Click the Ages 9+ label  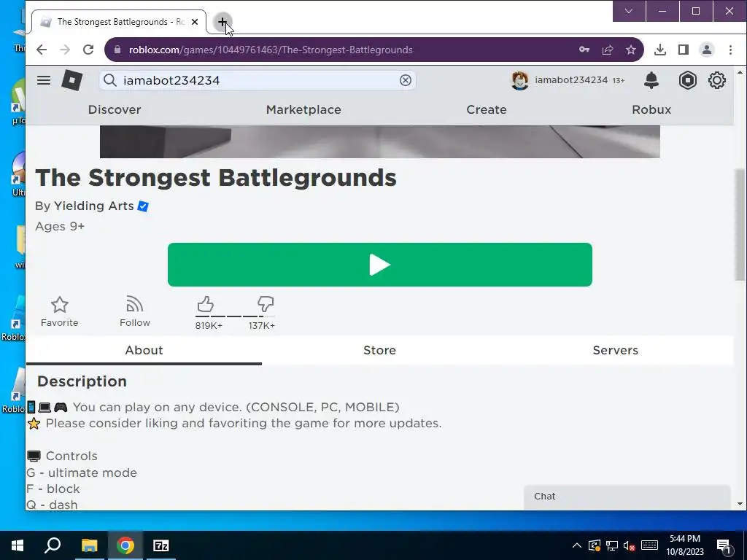[x=60, y=226]
